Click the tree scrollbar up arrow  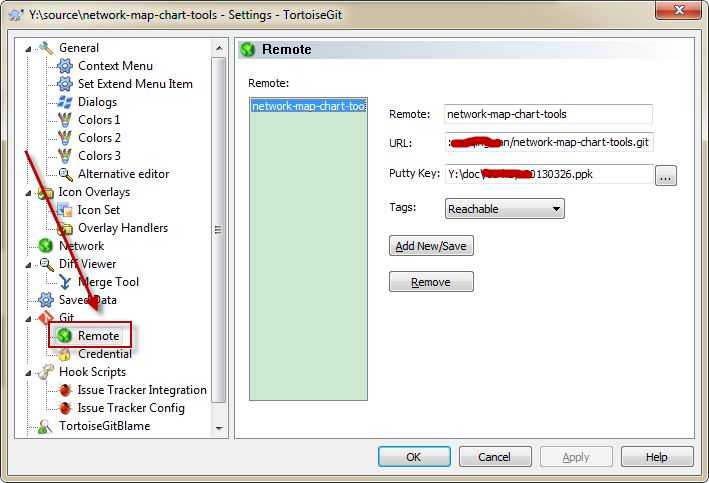pyautogui.click(x=219, y=48)
